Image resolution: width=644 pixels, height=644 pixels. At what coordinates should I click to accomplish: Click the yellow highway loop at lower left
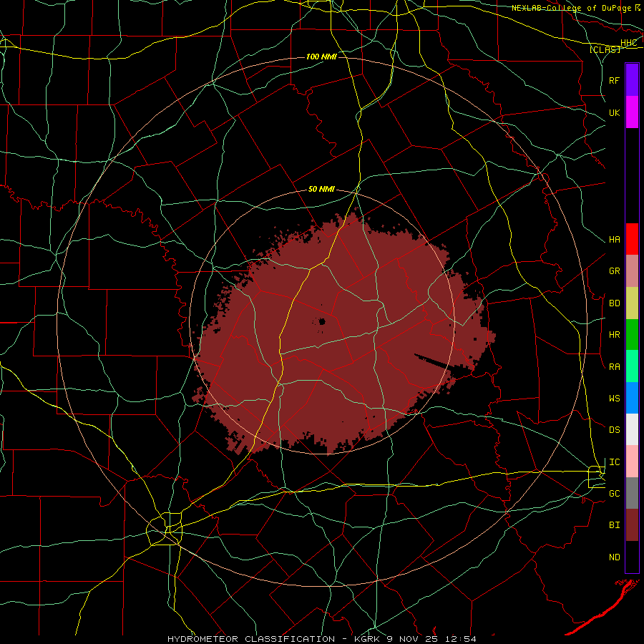click(165, 529)
